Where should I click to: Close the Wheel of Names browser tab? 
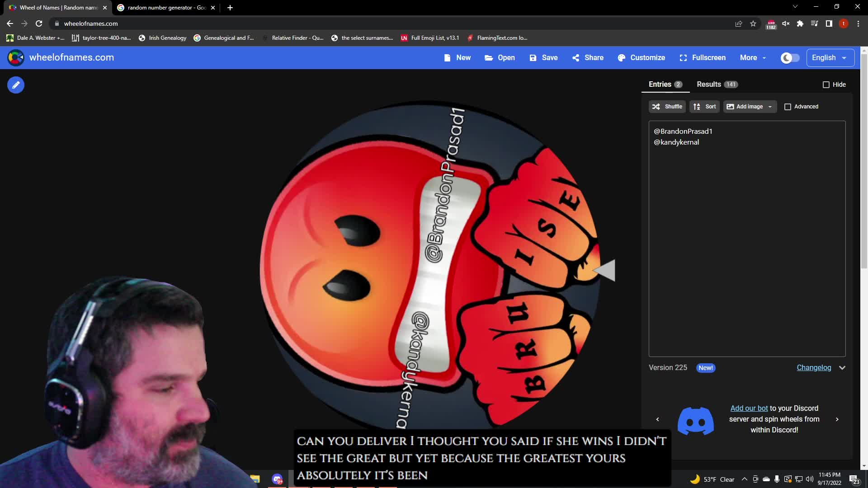coord(105,8)
